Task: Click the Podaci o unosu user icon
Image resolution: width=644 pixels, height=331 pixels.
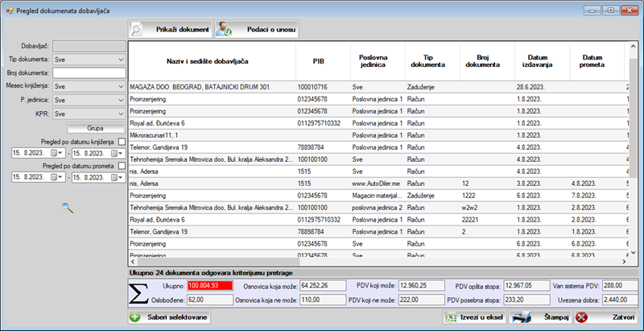Action: 225,30
